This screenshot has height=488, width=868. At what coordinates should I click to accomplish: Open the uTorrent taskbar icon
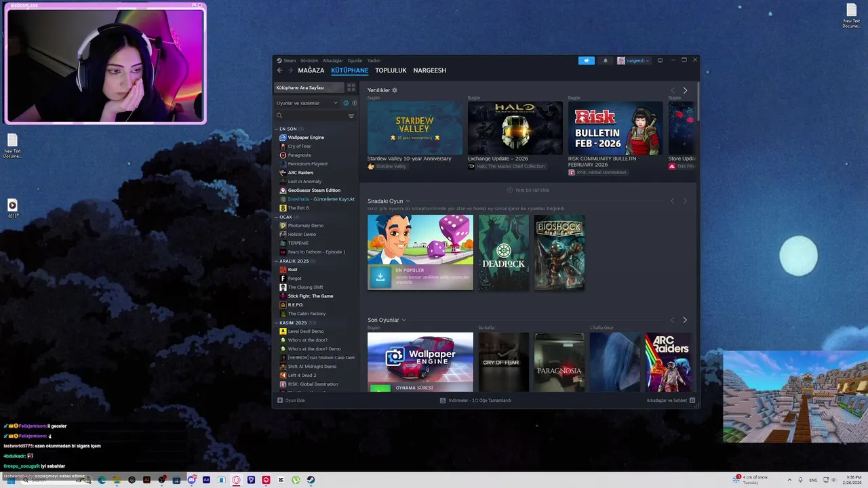coord(296,480)
